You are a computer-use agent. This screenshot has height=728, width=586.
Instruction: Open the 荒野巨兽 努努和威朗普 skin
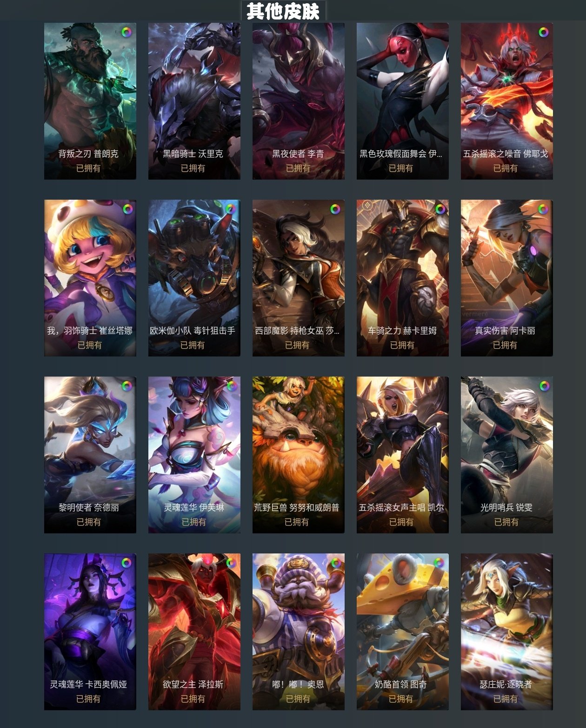click(299, 455)
